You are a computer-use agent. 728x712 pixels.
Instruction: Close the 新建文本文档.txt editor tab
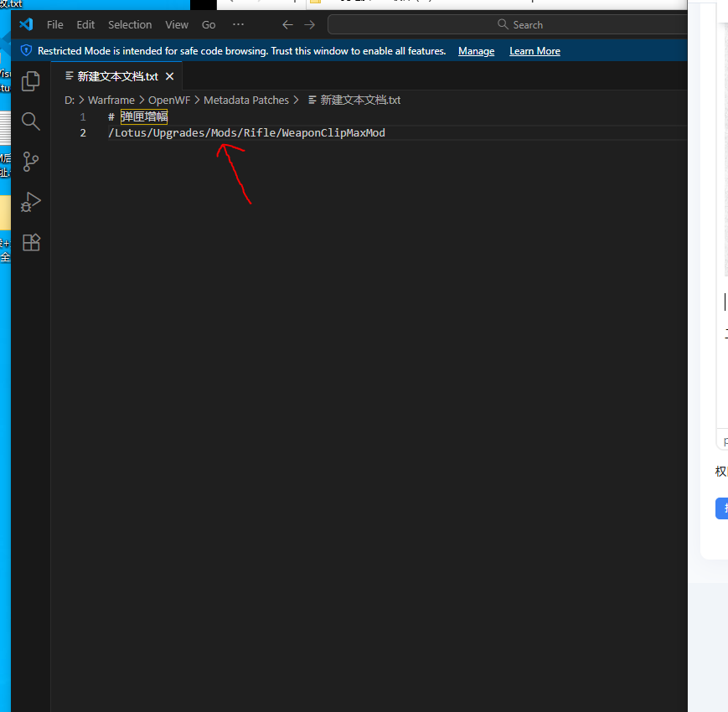pyautogui.click(x=169, y=76)
